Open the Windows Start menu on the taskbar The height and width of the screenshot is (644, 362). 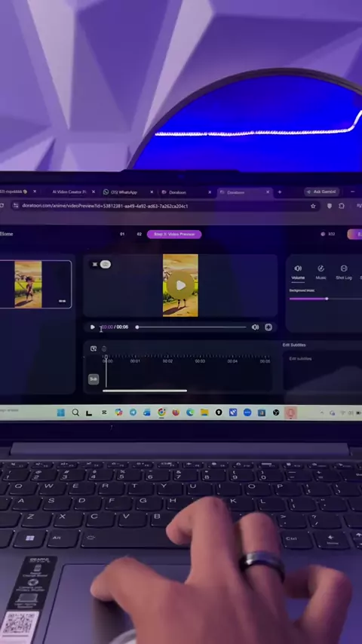(x=61, y=412)
